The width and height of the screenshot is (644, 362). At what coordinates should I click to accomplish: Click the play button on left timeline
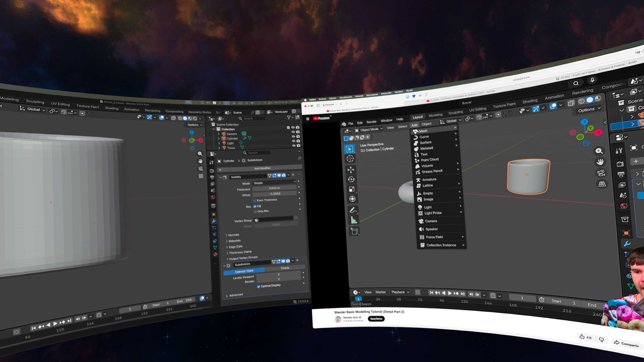tap(55, 323)
